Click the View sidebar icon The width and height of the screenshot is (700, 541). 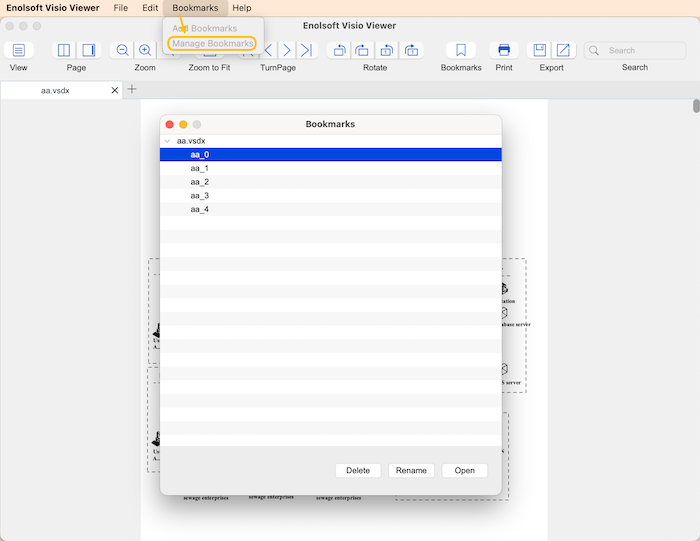[19, 50]
